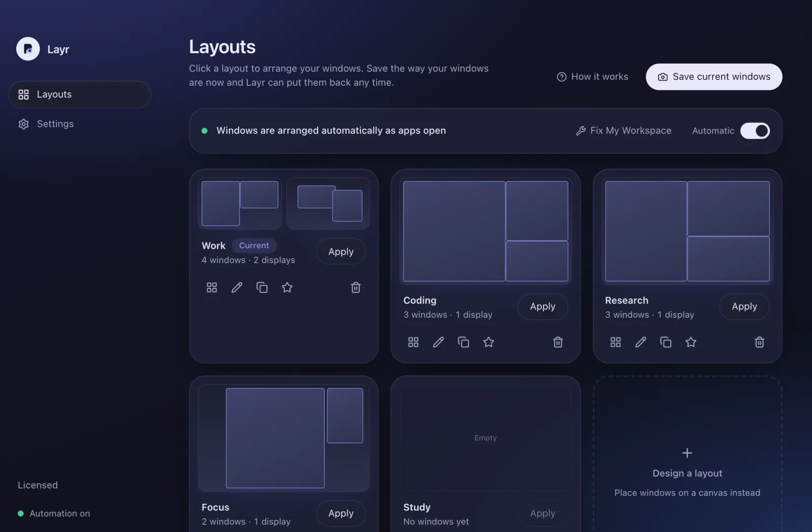Click the grid icon on Coding card
This screenshot has height=532, width=812.
[x=413, y=342]
